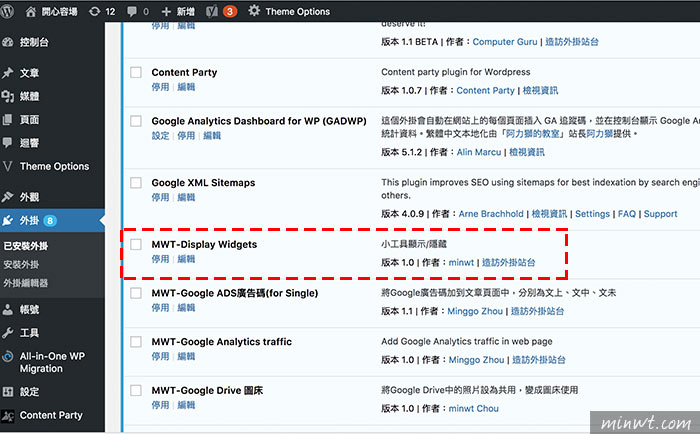Click the 新增 plus icon in admin bar

tap(166, 12)
